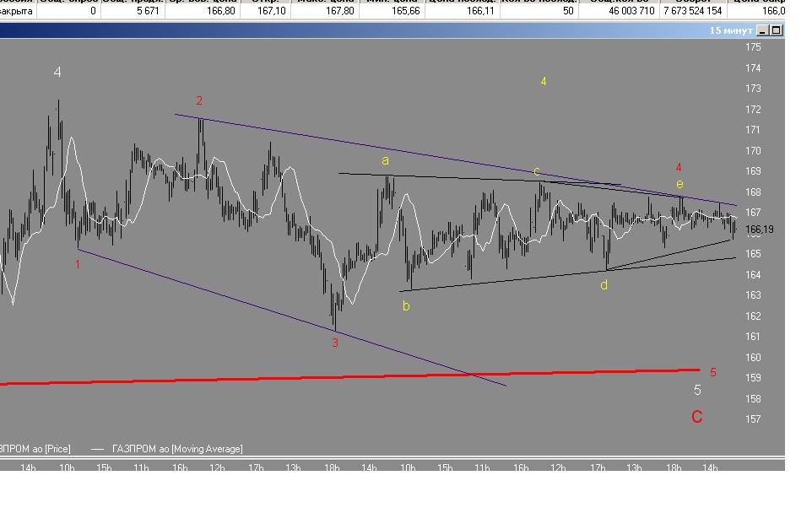Select the yellow wave label d

(604, 285)
